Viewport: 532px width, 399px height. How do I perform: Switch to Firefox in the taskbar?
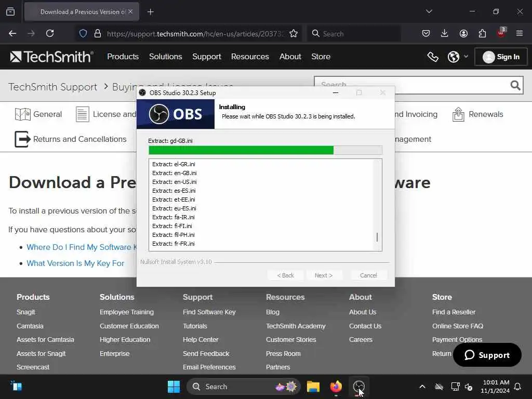point(336,387)
